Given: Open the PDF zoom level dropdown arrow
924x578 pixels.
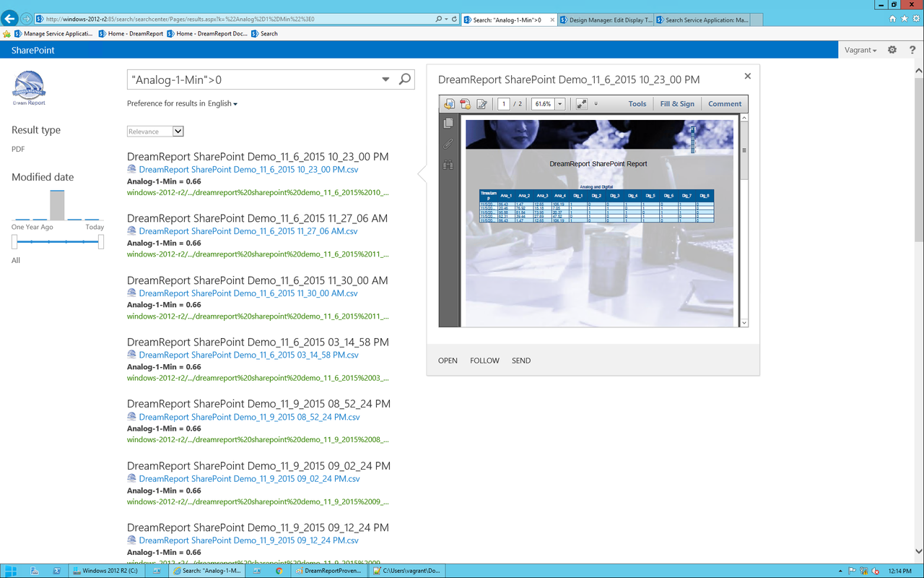Looking at the screenshot, I should pyautogui.click(x=559, y=104).
